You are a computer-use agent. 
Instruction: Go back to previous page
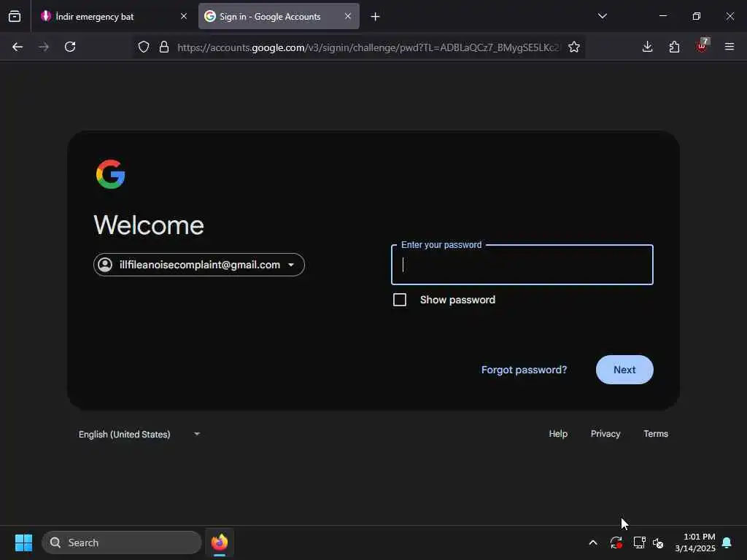[18, 47]
